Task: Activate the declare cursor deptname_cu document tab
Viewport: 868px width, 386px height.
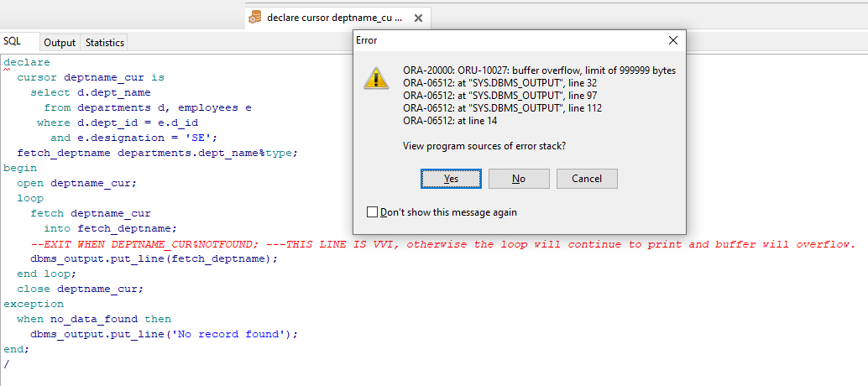Action: click(x=334, y=17)
